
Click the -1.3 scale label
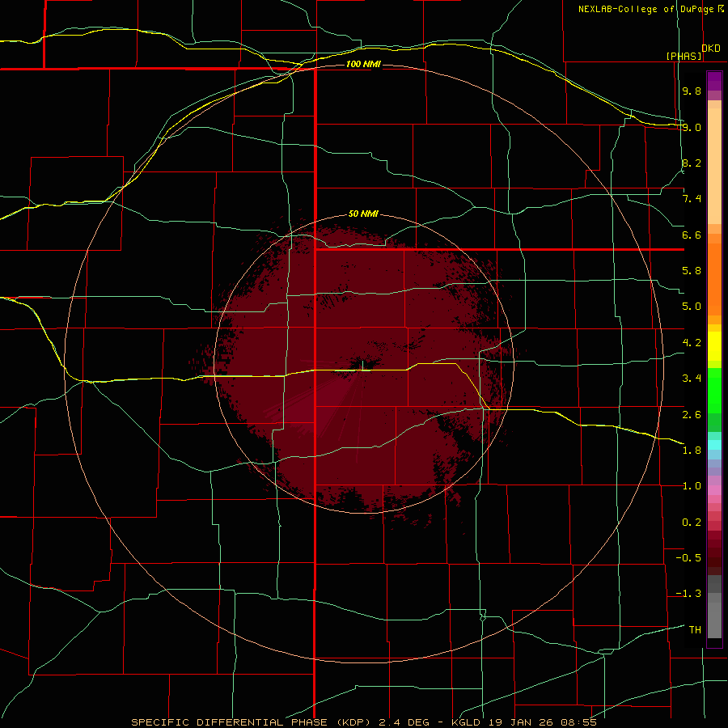tap(688, 594)
